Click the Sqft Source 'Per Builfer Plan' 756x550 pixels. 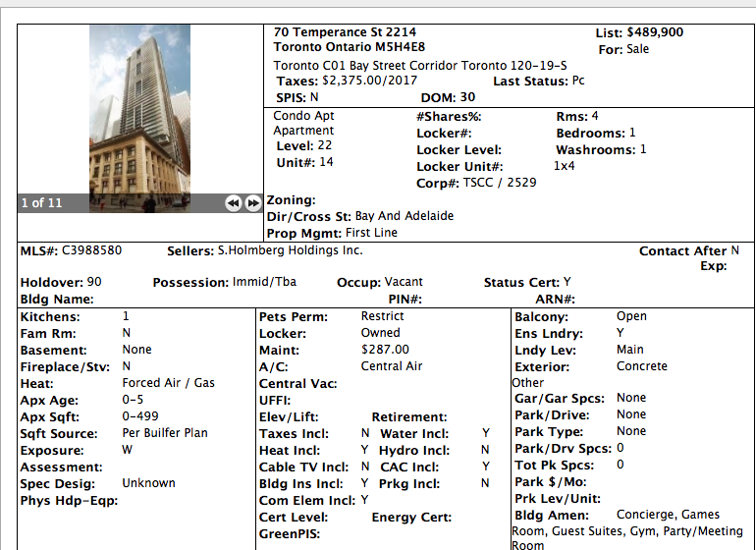(165, 433)
